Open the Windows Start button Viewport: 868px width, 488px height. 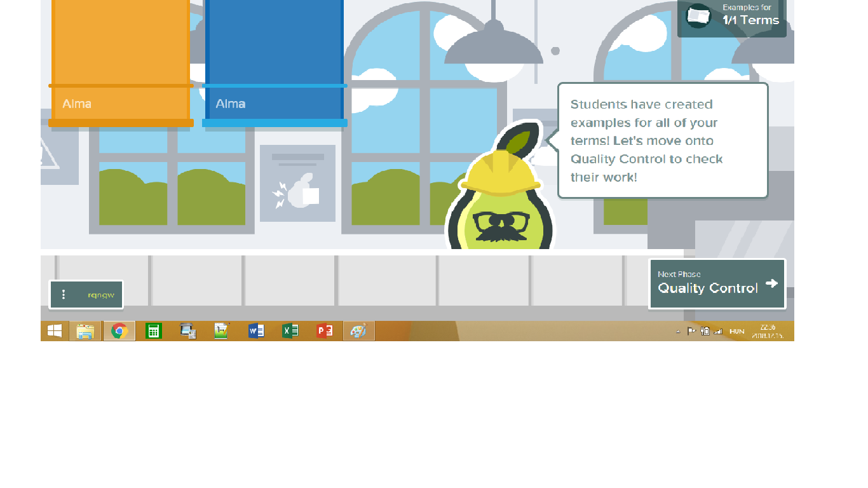(x=55, y=331)
